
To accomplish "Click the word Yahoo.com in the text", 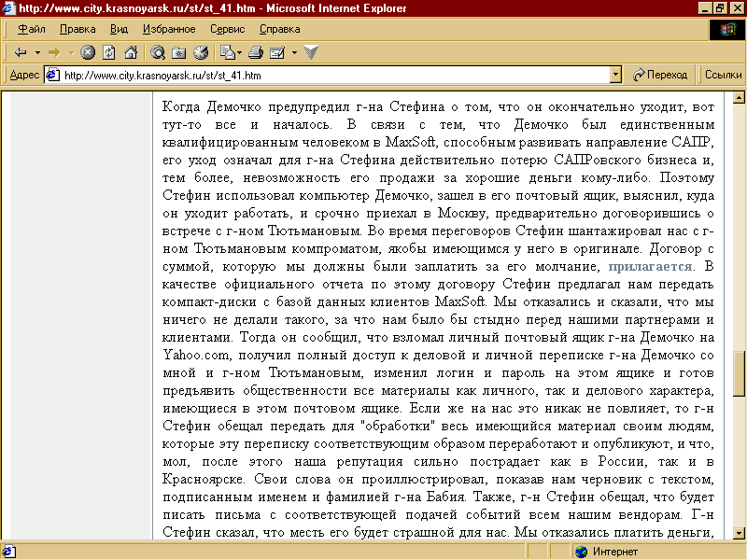I will pos(197,356).
